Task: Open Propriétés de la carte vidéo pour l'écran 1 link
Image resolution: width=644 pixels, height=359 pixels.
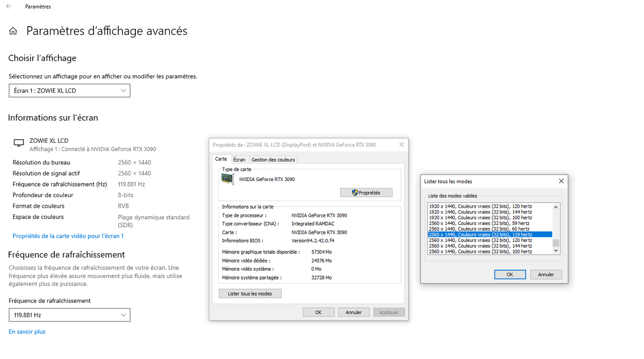Action: (x=68, y=236)
